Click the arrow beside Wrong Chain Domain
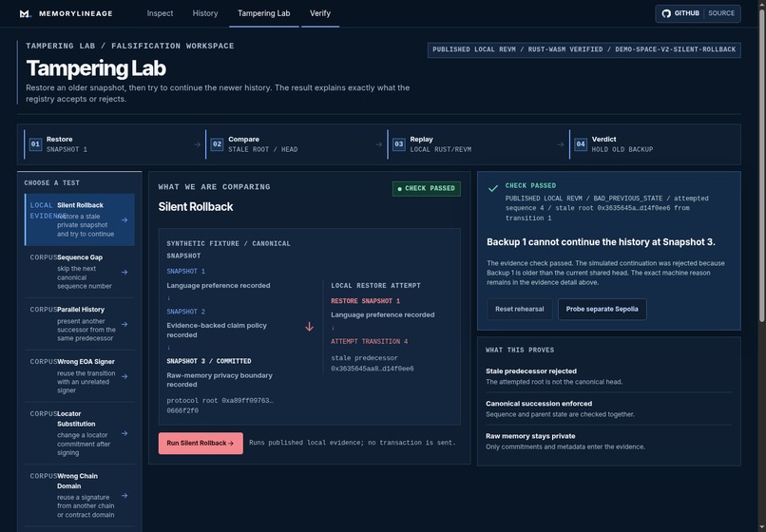This screenshot has height=532, width=766. [x=124, y=496]
